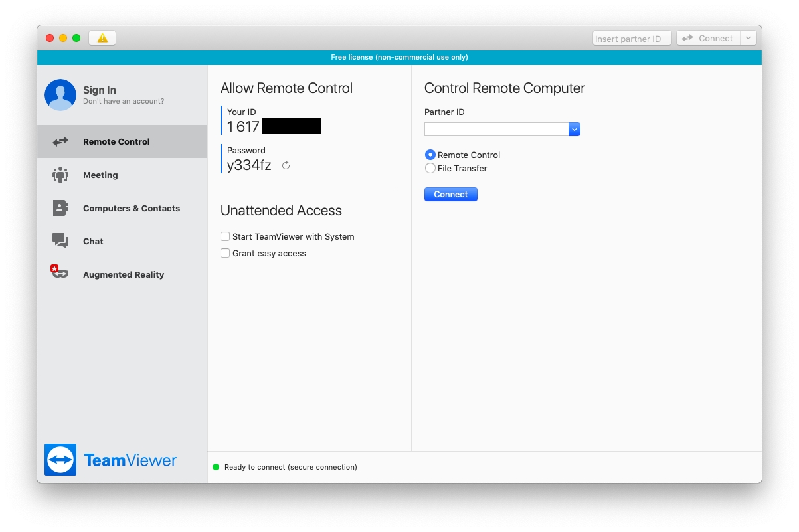Switch to Computers & Contacts section
Image resolution: width=799 pixels, height=532 pixels.
(x=131, y=209)
